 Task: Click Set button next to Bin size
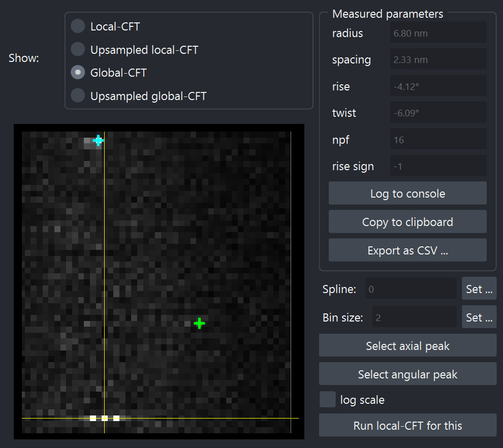point(479,317)
